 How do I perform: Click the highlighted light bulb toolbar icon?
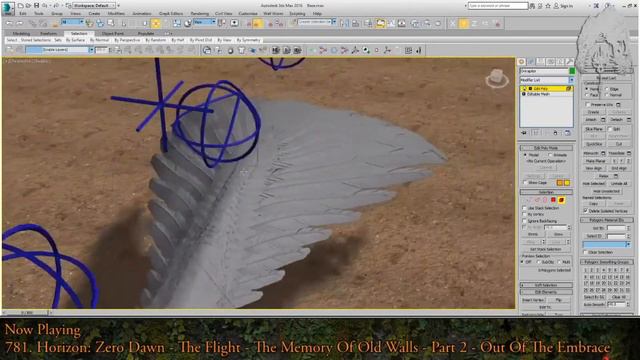(x=463, y=23)
